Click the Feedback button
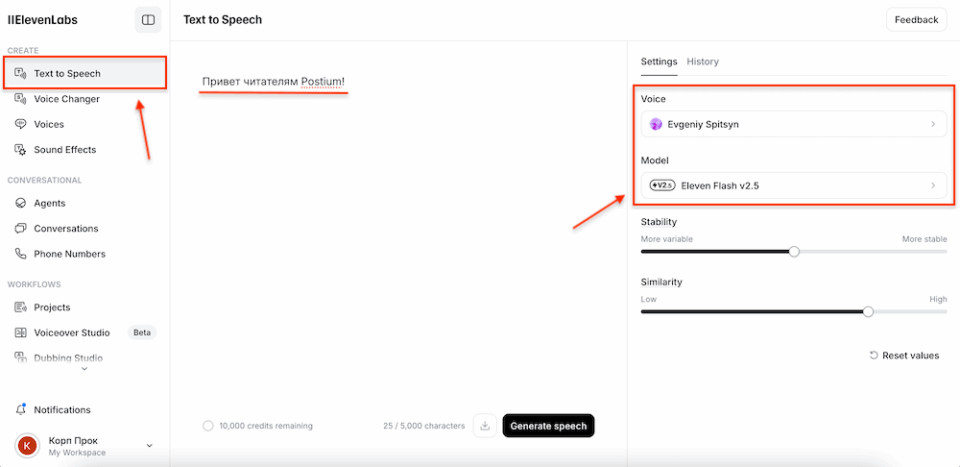Image resolution: width=960 pixels, height=467 pixels. pyautogui.click(x=917, y=20)
